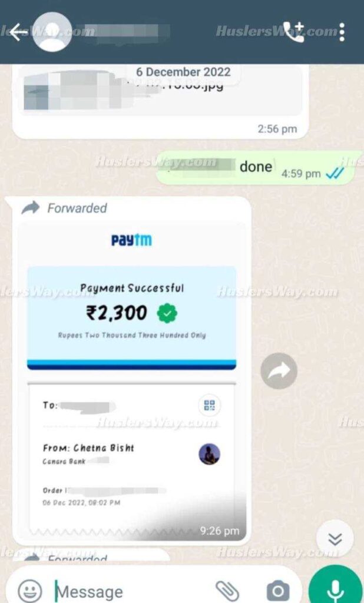364x603 pixels.
Task: Tap Chetna Bisht's round profile photo
Action: (x=209, y=454)
